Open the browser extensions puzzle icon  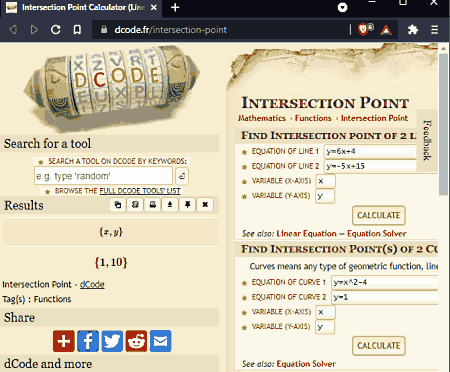tap(413, 30)
